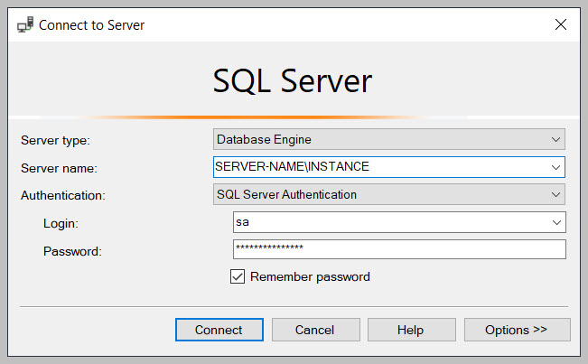Focus the Password input field

click(x=399, y=249)
